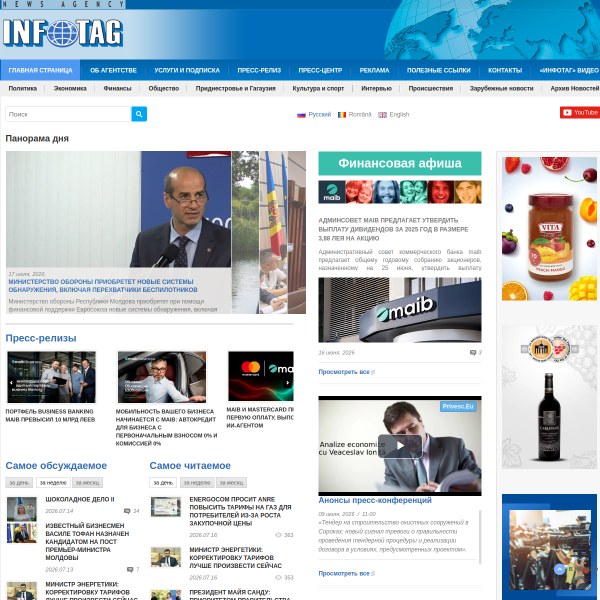Image resolution: width=600 pixels, height=600 pixels.
Task: Open the YouTube channel button
Action: pos(580,112)
